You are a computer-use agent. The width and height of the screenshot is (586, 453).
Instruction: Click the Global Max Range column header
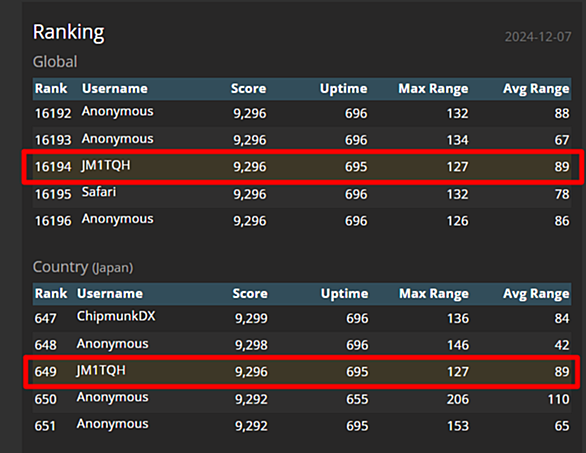(x=433, y=89)
